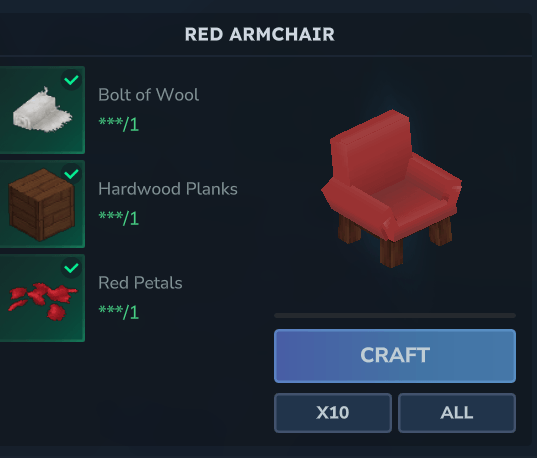The image size is (537, 458).
Task: Click the wooden legs of the armchair preview
Action: [392, 253]
